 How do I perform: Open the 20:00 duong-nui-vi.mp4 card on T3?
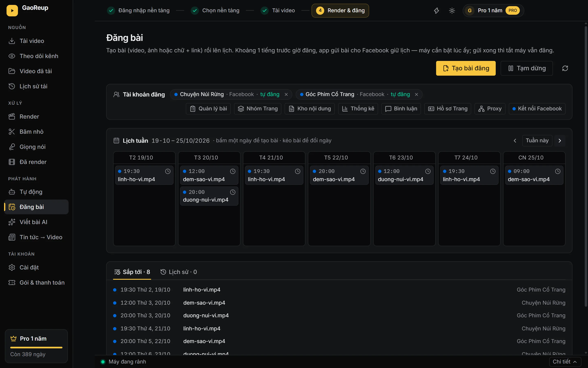pos(209,196)
